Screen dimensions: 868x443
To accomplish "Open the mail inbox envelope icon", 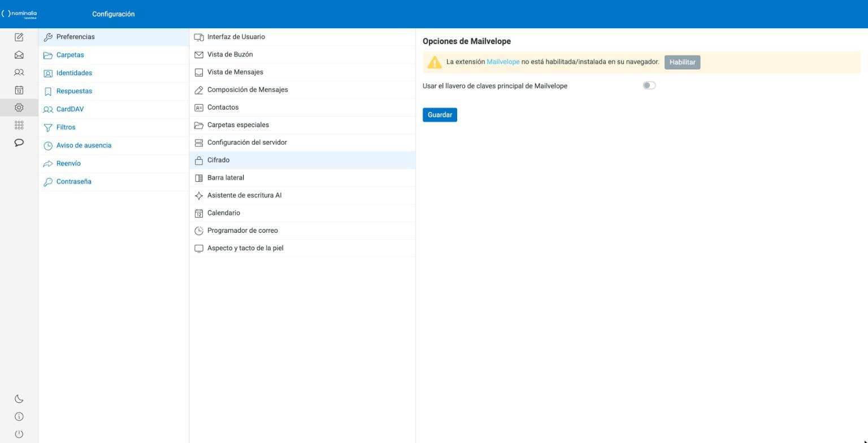I will [19, 55].
